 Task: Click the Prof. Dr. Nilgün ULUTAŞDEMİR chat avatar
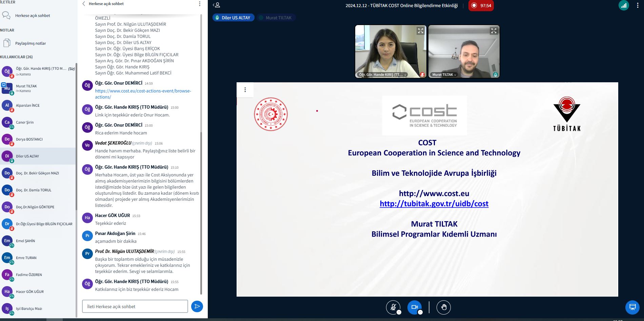pyautogui.click(x=87, y=254)
